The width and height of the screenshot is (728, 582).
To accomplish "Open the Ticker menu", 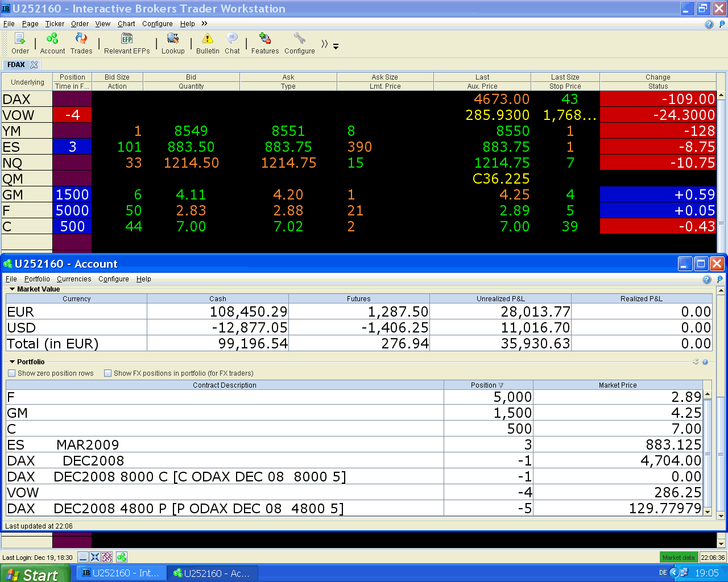I will [55, 24].
